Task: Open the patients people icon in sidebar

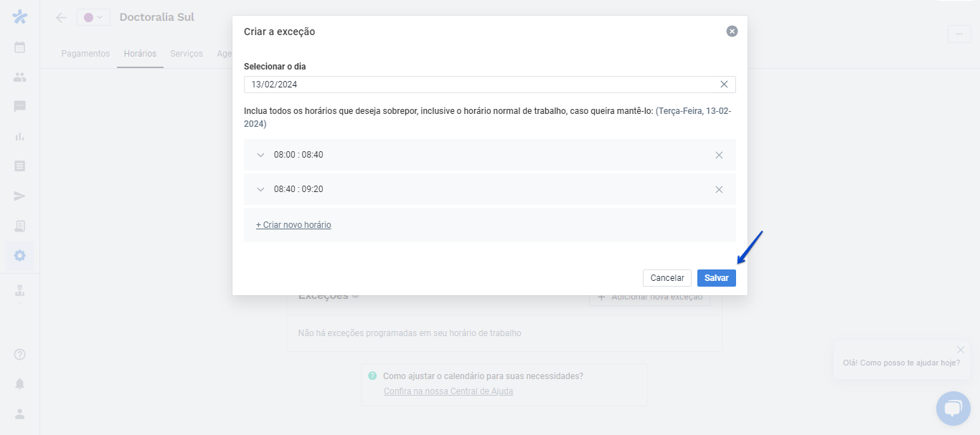Action: (20, 77)
